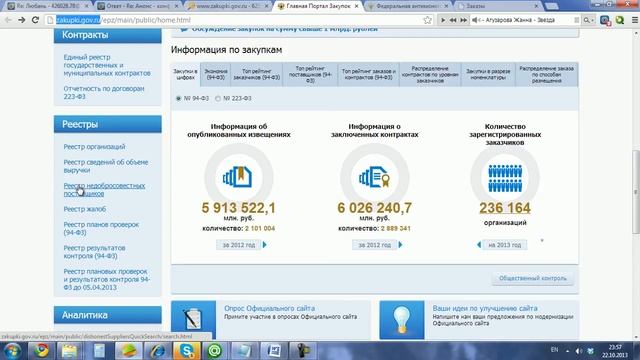Screen dimensions: 640x360
Task: Click the vertical page scrollbar thumb
Action: click(635, 192)
